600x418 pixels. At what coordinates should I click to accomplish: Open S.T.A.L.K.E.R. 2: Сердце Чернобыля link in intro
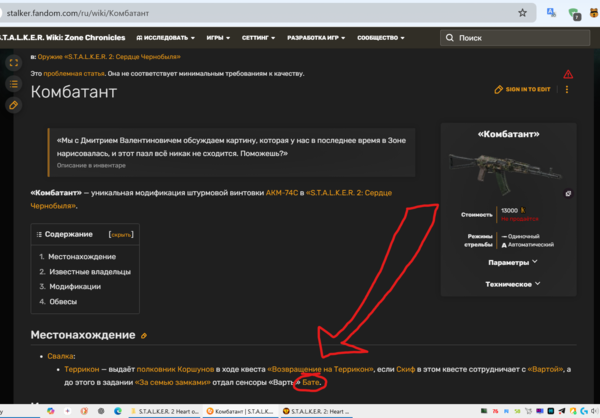click(x=349, y=193)
